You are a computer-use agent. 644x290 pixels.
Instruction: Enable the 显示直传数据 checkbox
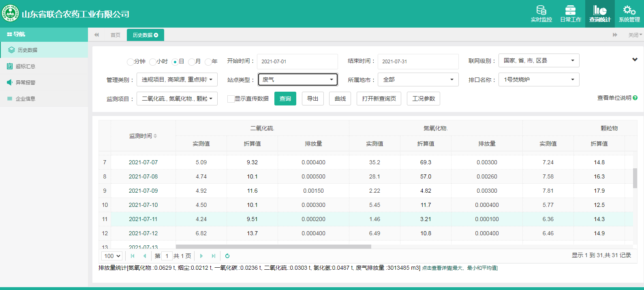pos(231,99)
